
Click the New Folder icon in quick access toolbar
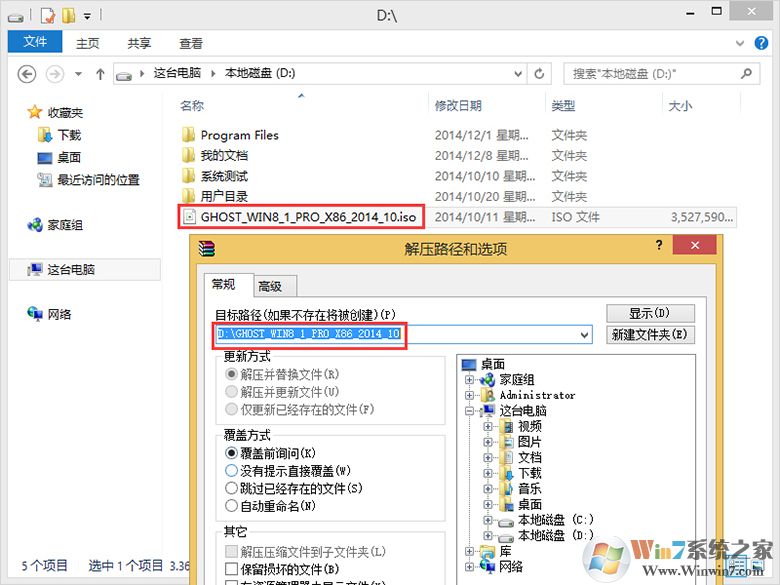click(x=69, y=16)
